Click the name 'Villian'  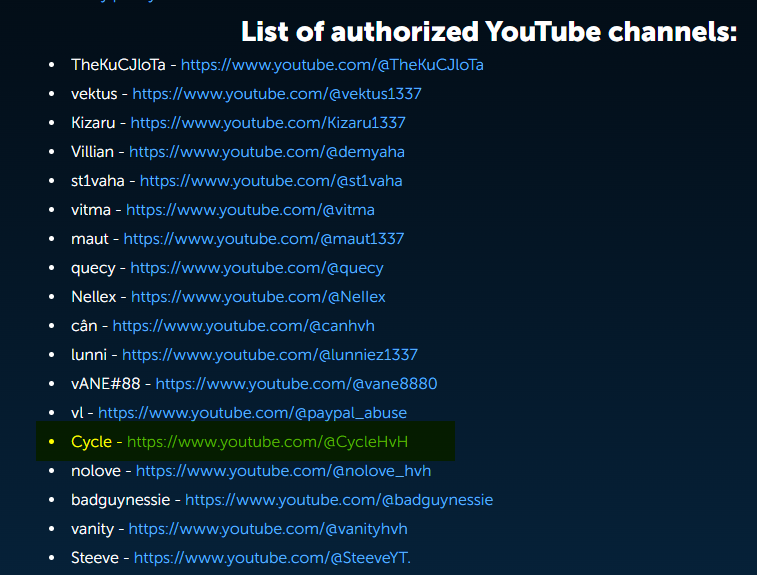[x=92, y=152]
